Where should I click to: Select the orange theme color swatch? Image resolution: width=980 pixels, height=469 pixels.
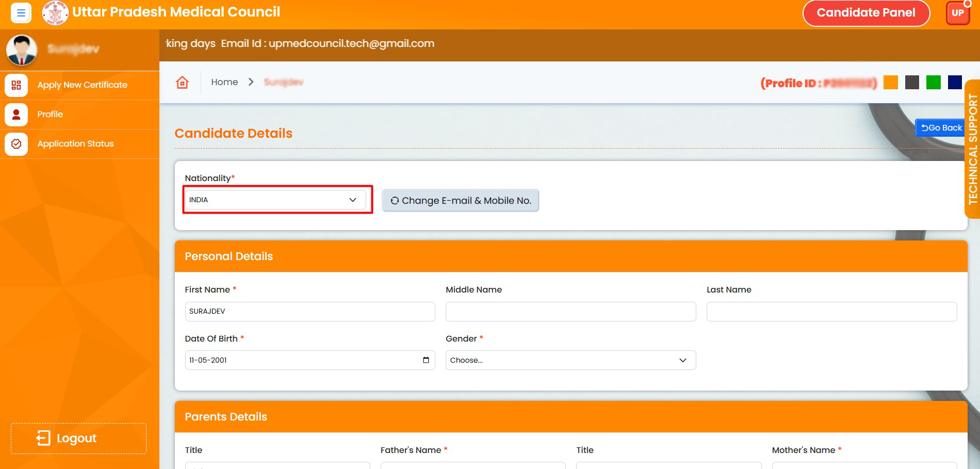890,83
